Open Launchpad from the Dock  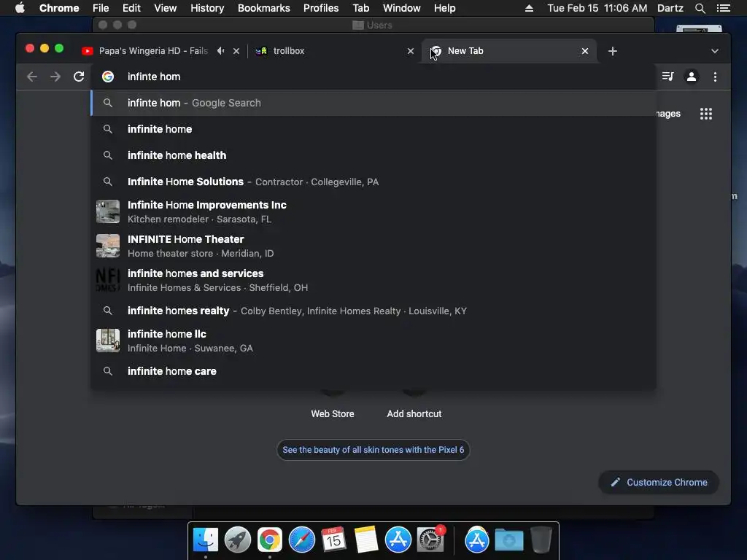pos(238,540)
